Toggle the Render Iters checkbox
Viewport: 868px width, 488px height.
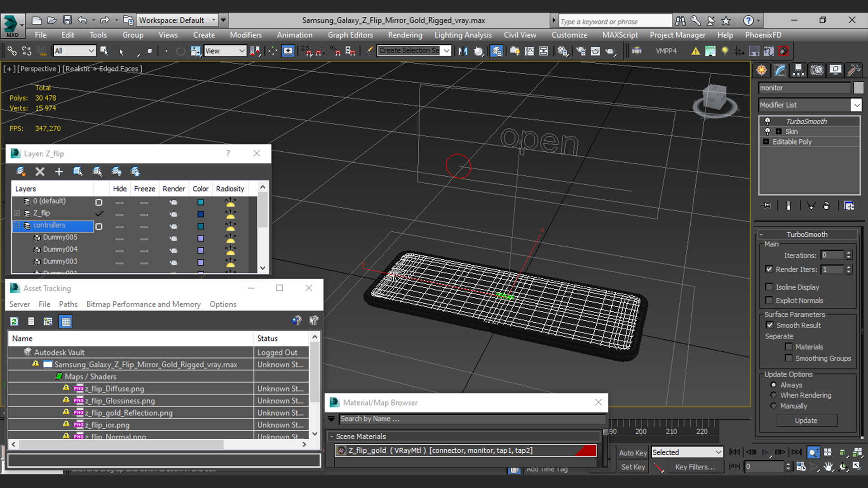(769, 269)
